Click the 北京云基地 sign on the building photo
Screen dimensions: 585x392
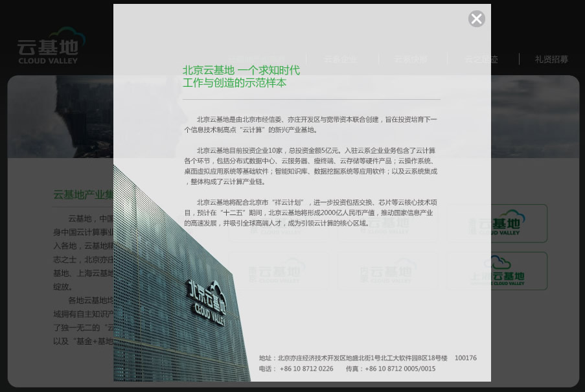click(206, 302)
